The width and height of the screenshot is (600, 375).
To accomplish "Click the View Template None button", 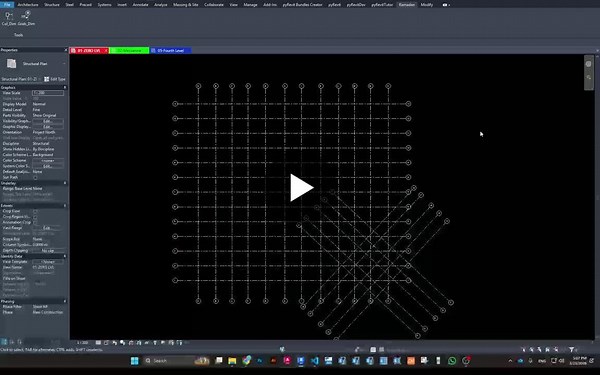I will pyautogui.click(x=48, y=262).
